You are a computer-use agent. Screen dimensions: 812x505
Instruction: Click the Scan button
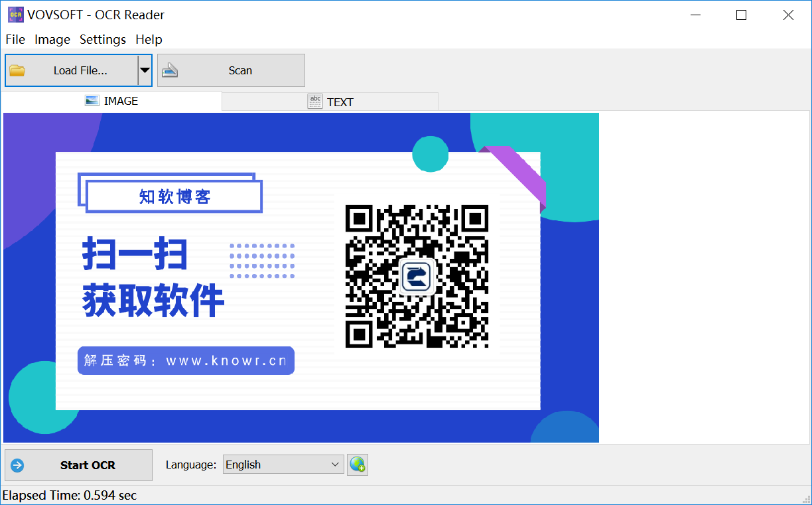click(x=231, y=70)
